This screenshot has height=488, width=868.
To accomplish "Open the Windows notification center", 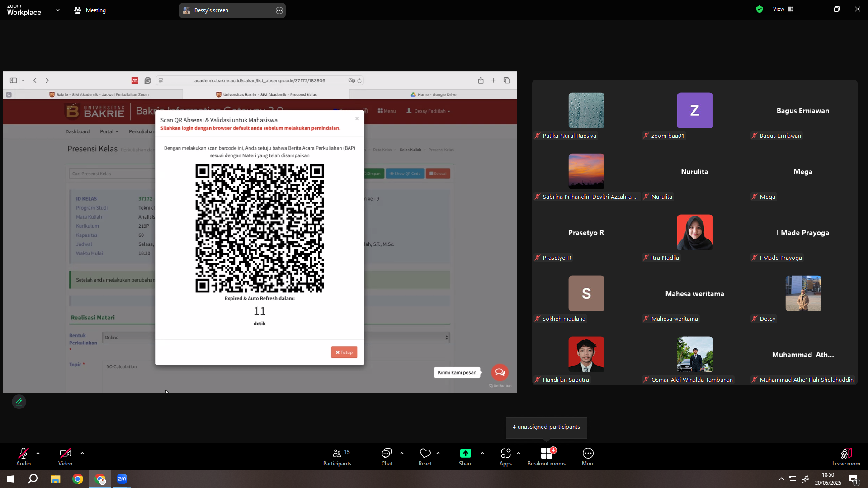I will click(x=854, y=479).
